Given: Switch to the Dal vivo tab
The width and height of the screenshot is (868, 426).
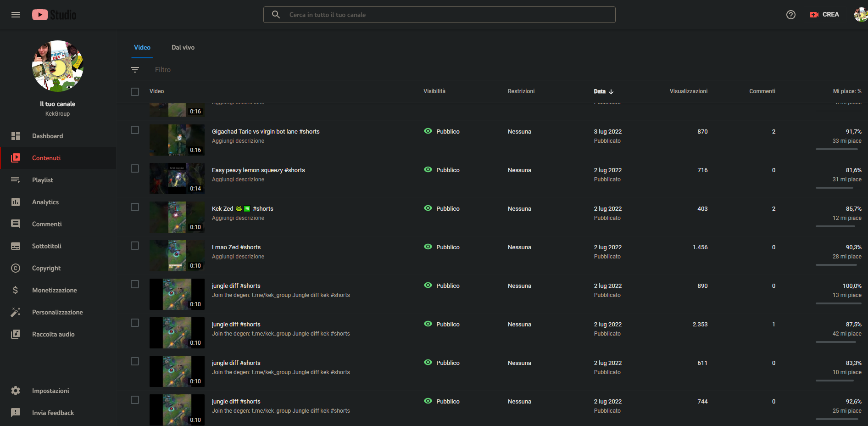Looking at the screenshot, I should (x=183, y=47).
